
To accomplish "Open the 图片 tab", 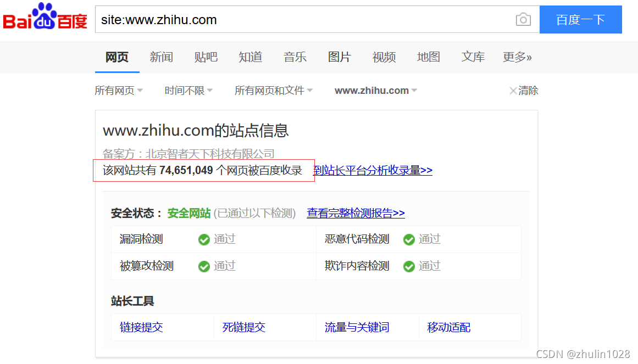I will click(340, 57).
